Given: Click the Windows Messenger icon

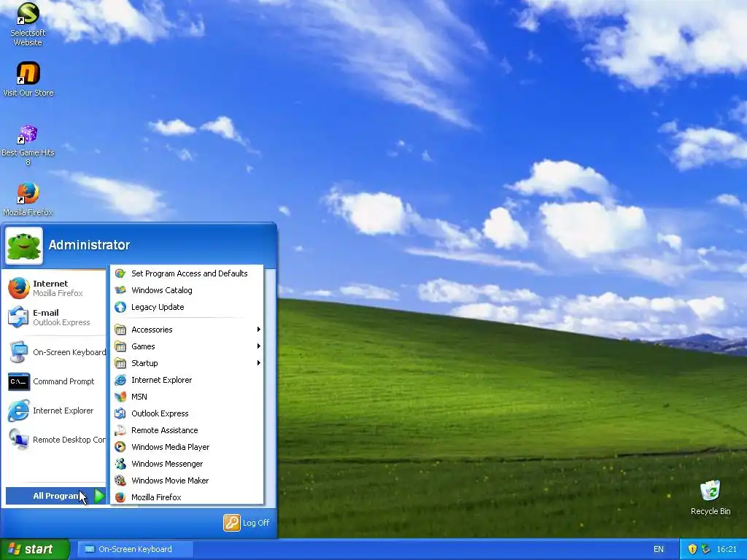Looking at the screenshot, I should click(120, 464).
